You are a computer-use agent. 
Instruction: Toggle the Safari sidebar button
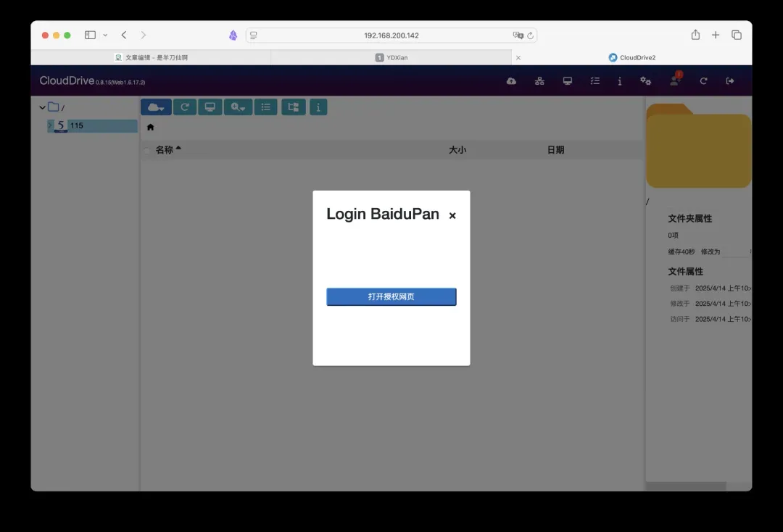(90, 35)
